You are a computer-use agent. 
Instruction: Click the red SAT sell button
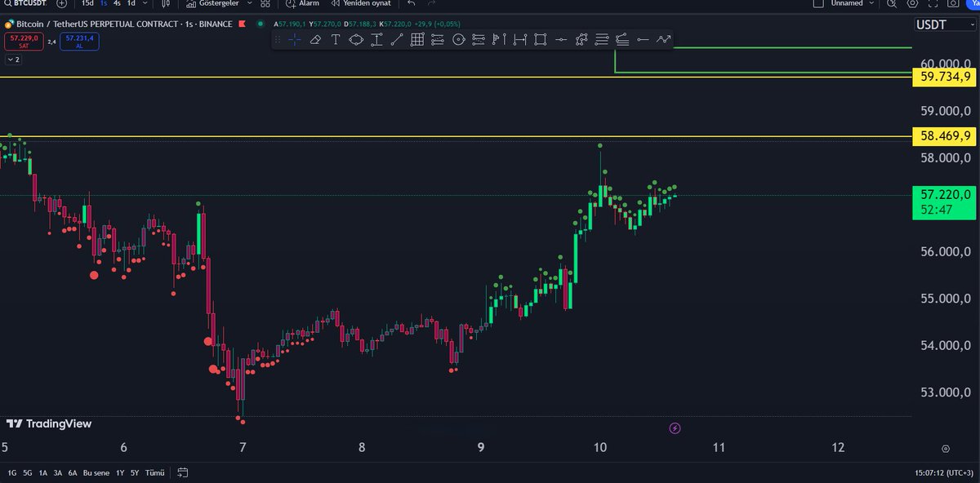(x=24, y=41)
